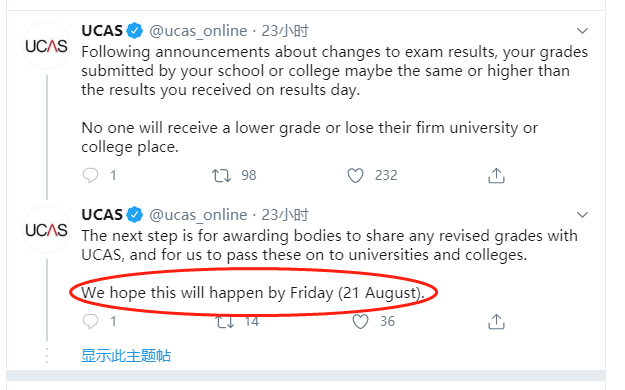625x390 pixels.
Task: Share the second UCAS tweet
Action: click(496, 321)
